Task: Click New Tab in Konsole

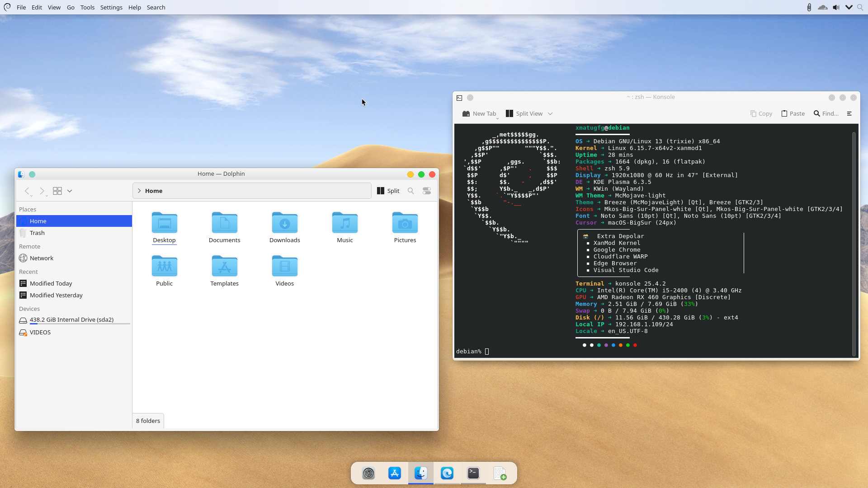Action: 479,113
